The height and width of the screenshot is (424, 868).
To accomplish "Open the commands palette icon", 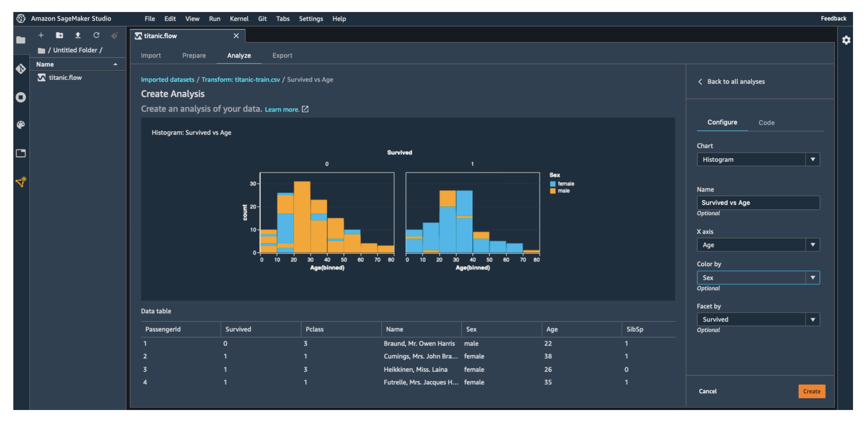I will pos(21,125).
